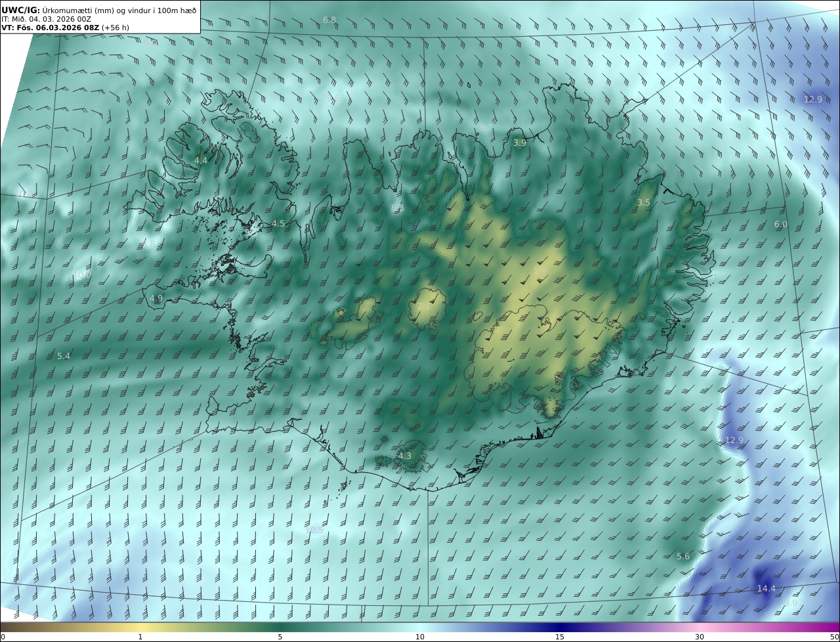Image resolution: width=840 pixels, height=642 pixels.
Task: Click the colorbar tick label 1
Action: (140, 637)
